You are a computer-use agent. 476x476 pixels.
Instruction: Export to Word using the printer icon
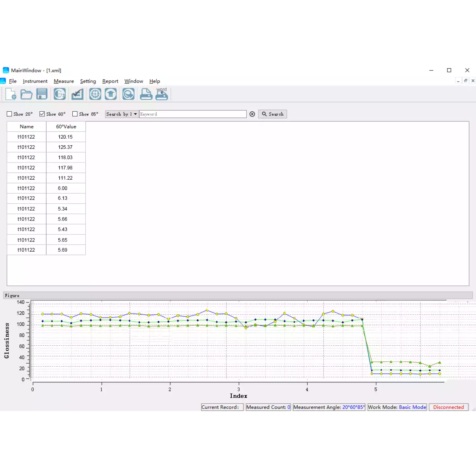click(x=162, y=94)
